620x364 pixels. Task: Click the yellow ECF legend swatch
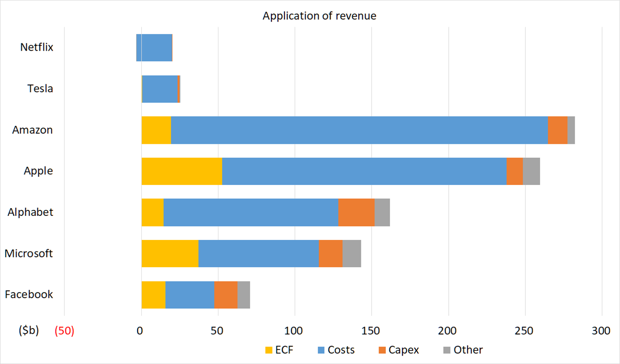point(269,350)
